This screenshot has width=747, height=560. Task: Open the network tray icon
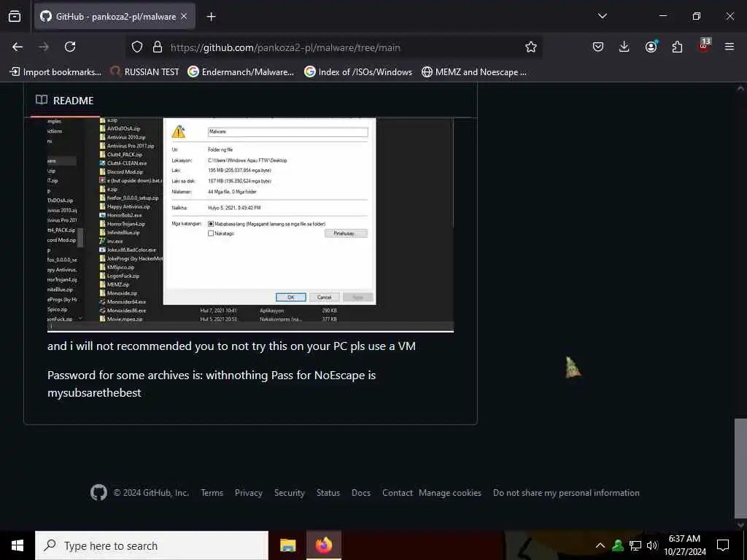[x=635, y=545]
